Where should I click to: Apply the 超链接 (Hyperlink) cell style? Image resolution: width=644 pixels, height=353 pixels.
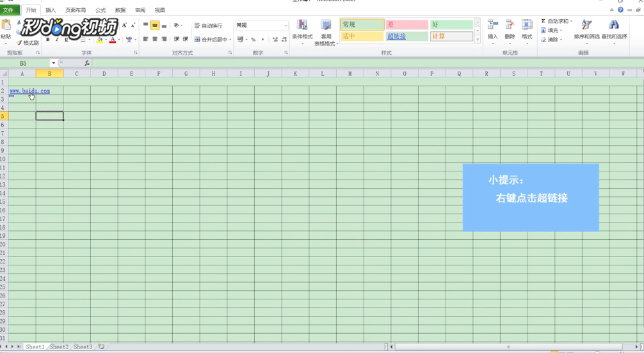[x=407, y=36]
